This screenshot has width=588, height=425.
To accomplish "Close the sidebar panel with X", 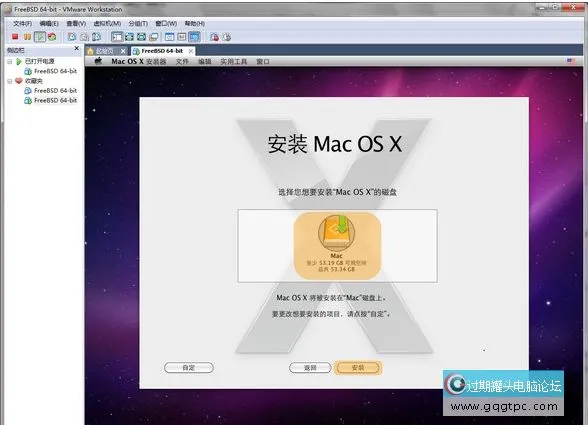I will (x=76, y=49).
